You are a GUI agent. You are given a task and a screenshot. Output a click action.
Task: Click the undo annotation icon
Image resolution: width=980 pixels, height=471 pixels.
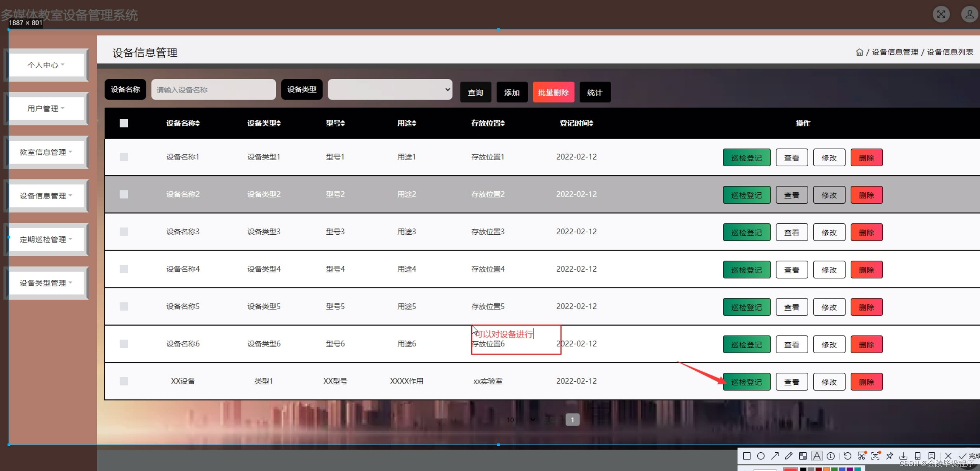[x=847, y=456]
